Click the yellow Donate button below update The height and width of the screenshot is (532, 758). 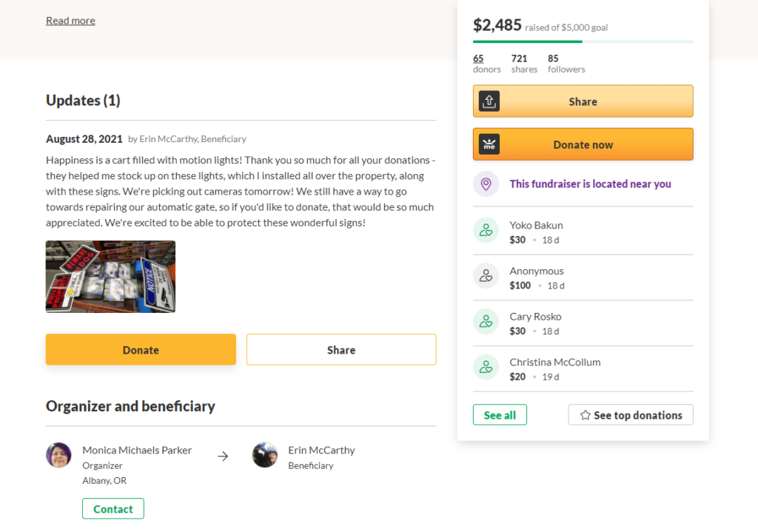(141, 349)
